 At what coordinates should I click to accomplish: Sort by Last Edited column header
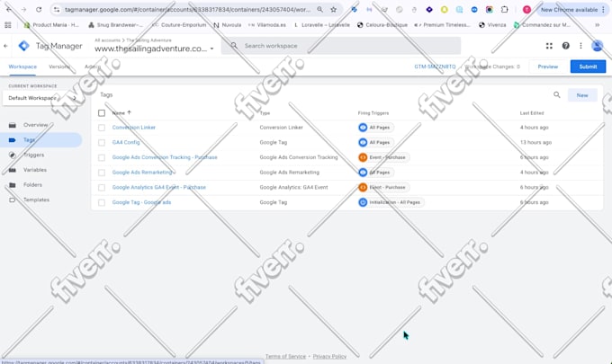(x=532, y=113)
